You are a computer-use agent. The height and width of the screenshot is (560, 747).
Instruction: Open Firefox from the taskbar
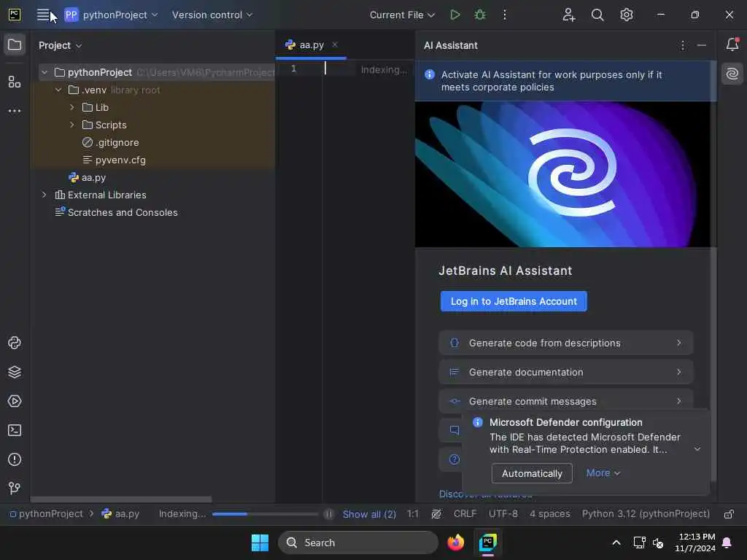[x=455, y=542]
